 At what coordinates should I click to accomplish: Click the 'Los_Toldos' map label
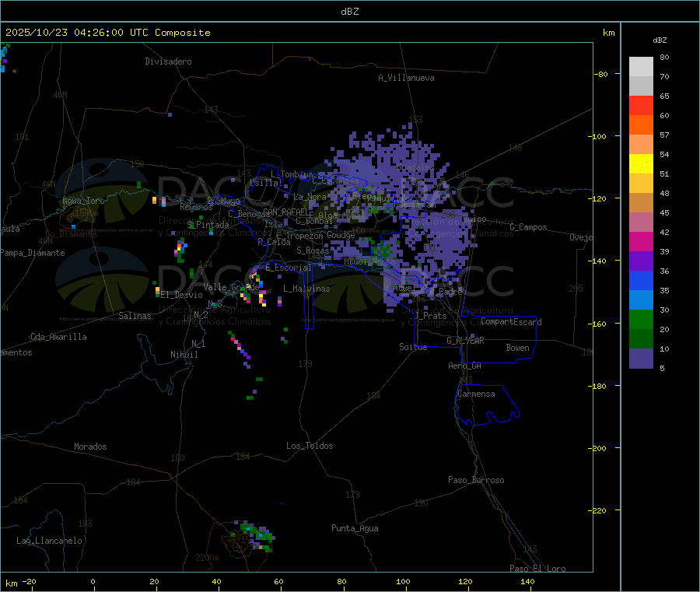(x=310, y=446)
